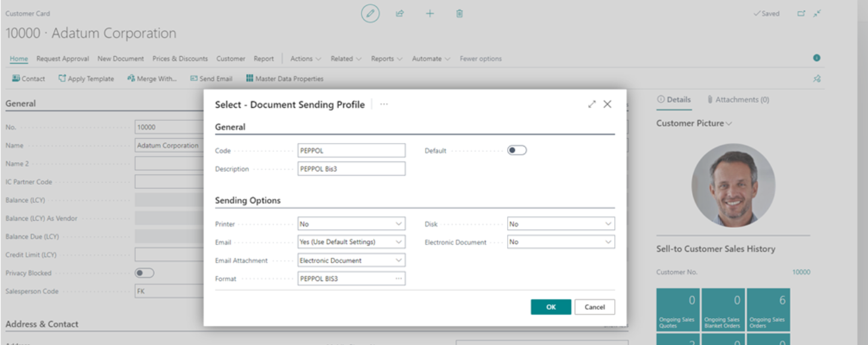The width and height of the screenshot is (868, 345).
Task: Click the No. field with 10000
Action: point(169,127)
